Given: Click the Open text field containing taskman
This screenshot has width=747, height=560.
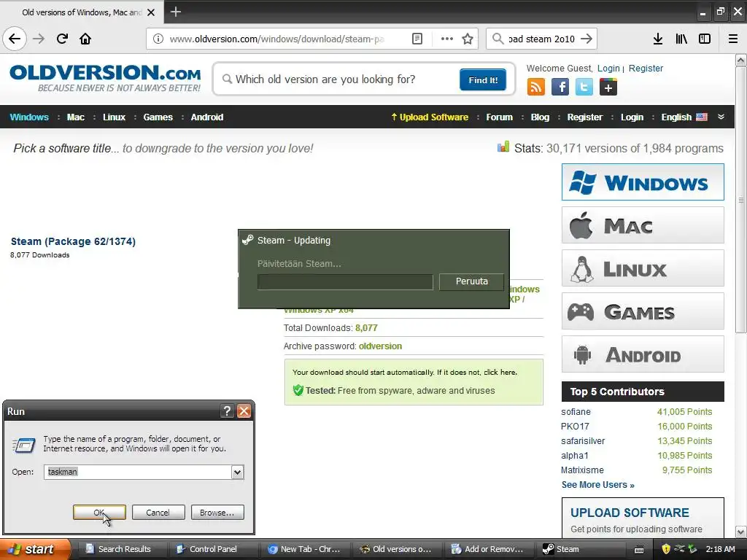Looking at the screenshot, I should point(138,472).
